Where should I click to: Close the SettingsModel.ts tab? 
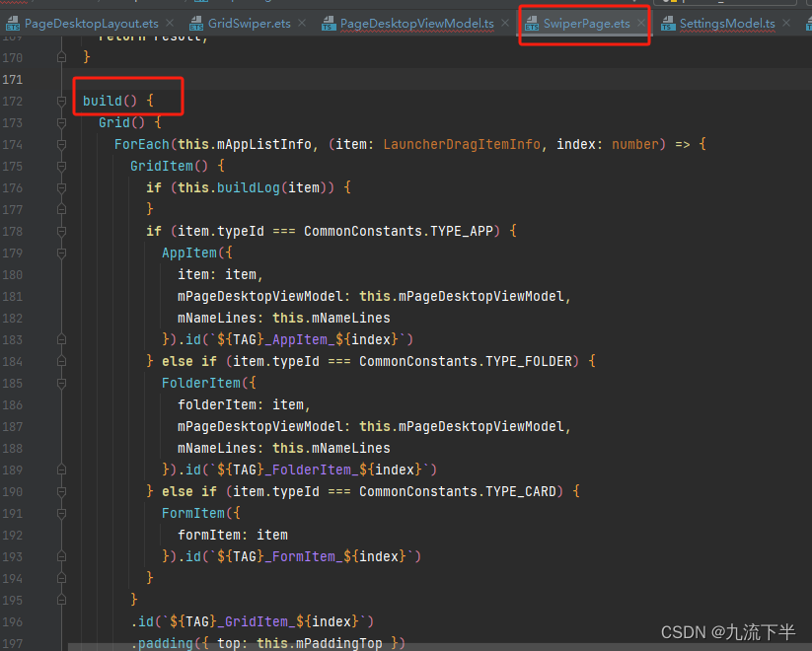click(786, 23)
